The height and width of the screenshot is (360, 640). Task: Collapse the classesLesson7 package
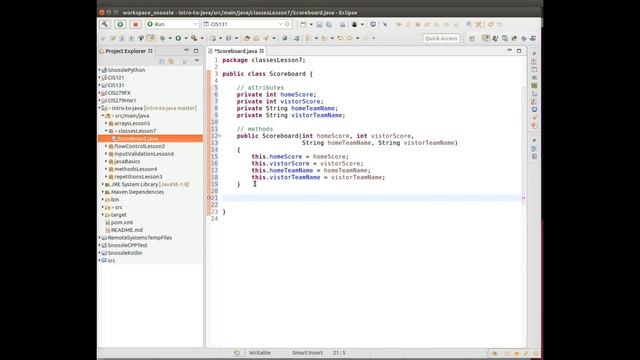coord(106,131)
